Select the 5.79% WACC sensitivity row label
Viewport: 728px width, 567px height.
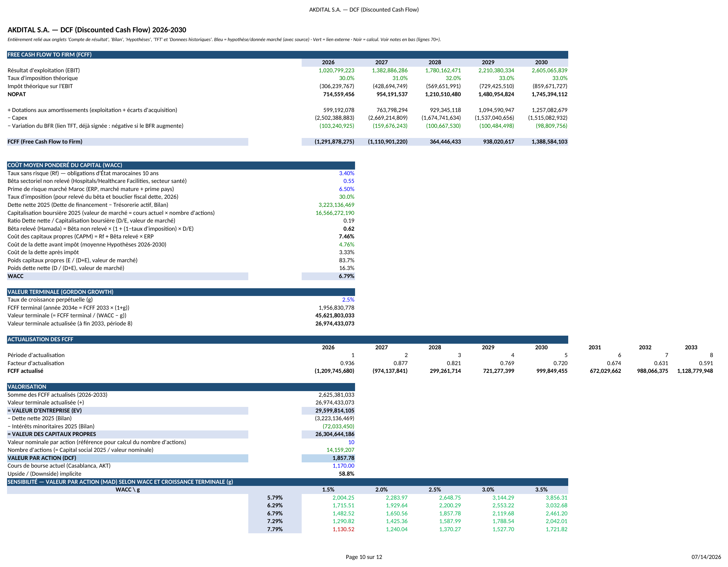pyautogui.click(x=275, y=498)
